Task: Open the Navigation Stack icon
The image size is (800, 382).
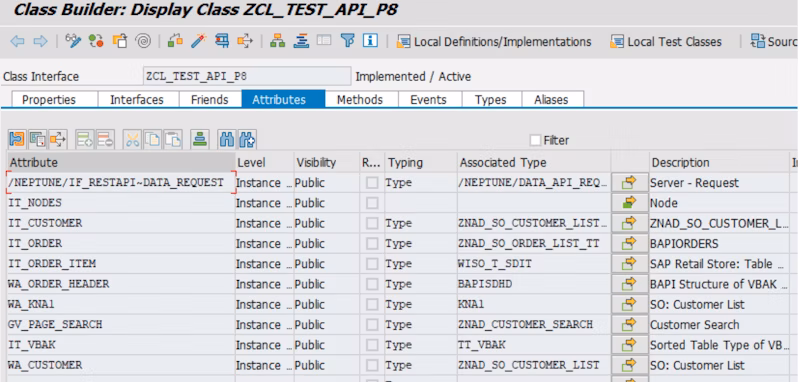Action: pos(301,41)
